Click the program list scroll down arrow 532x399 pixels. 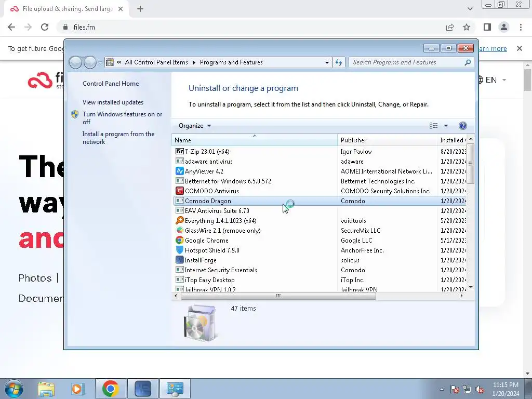pyautogui.click(x=471, y=287)
